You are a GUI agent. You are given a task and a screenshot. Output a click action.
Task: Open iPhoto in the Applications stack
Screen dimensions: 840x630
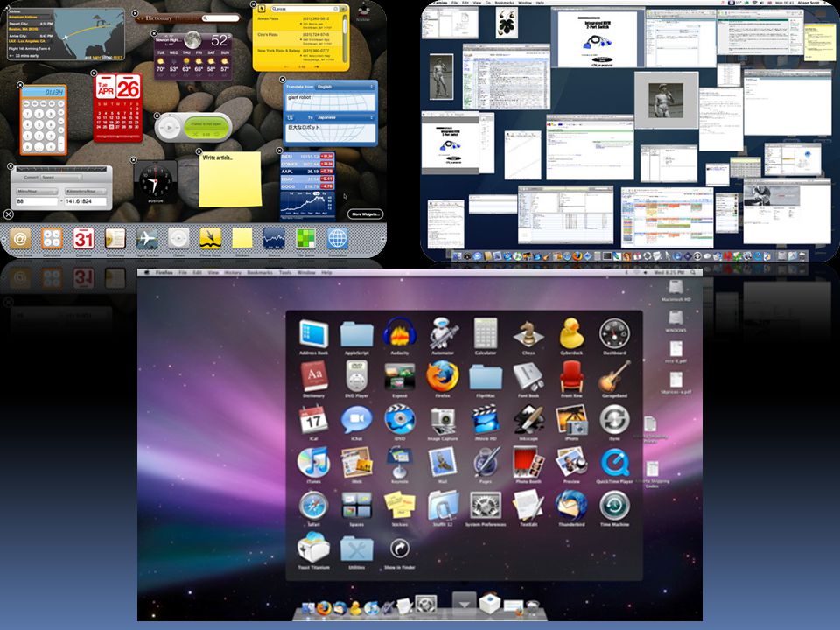click(x=571, y=419)
